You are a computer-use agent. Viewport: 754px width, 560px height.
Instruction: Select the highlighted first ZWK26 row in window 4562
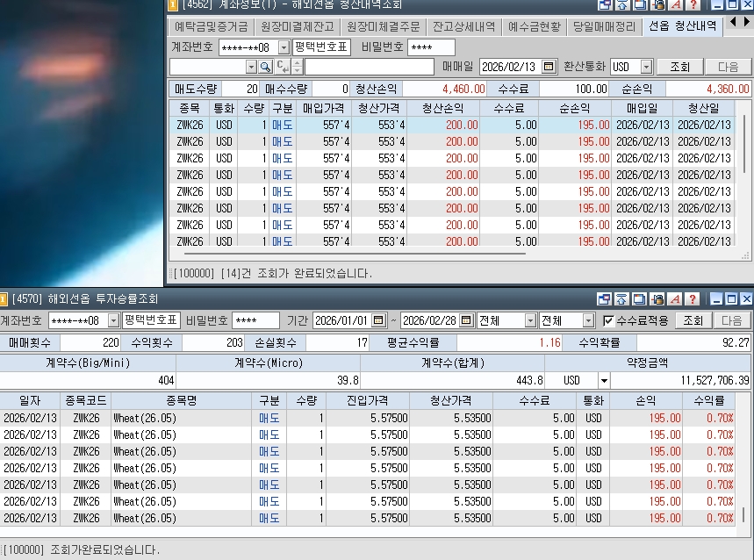[452, 125]
